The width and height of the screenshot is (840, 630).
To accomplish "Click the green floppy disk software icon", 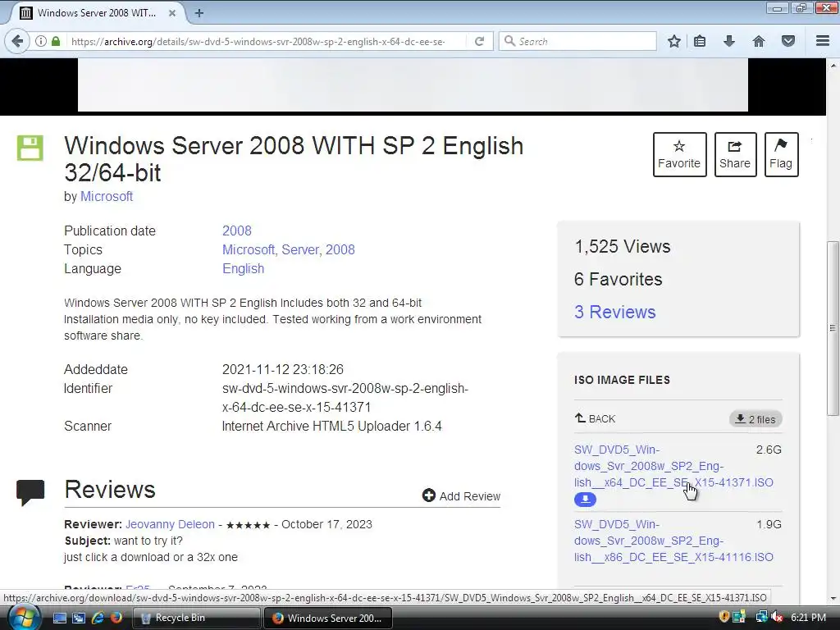I will [30, 148].
